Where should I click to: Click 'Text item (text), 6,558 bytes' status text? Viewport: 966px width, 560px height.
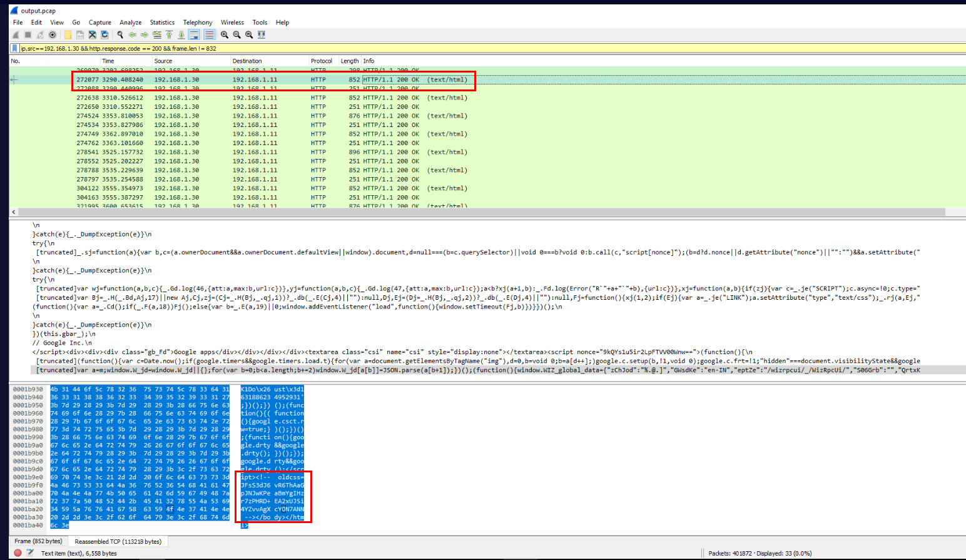(x=79, y=553)
